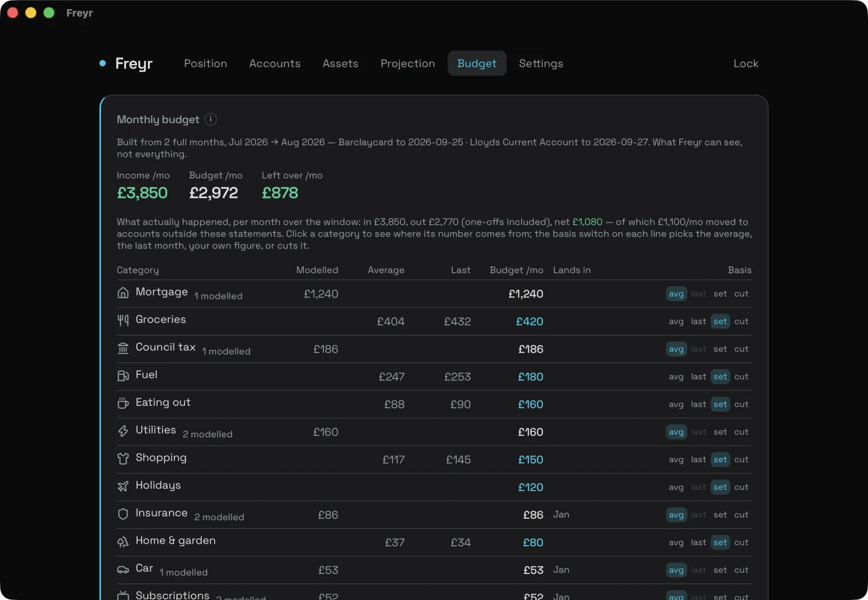Click the Insurance shield icon
This screenshot has width=868, height=600.
(x=123, y=514)
